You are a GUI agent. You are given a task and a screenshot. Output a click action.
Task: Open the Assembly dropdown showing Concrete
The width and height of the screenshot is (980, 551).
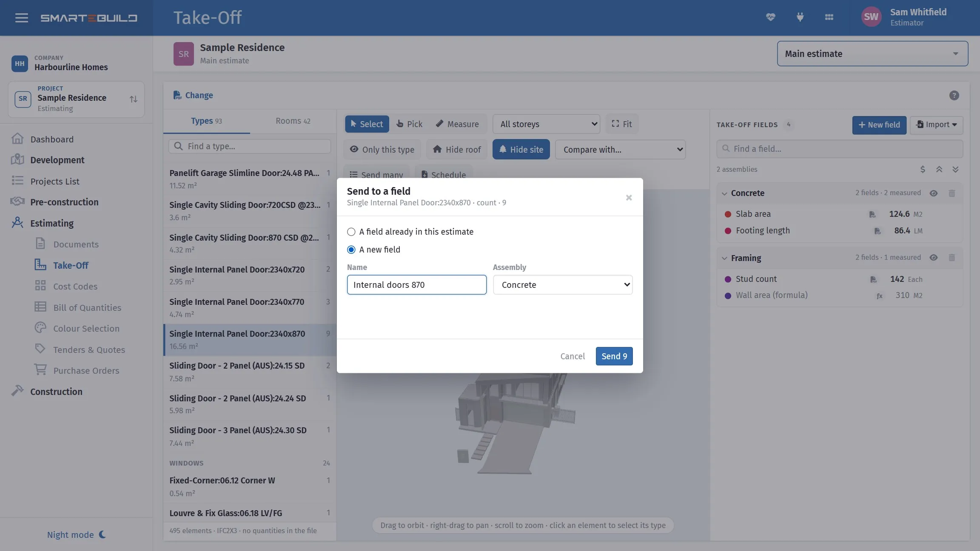click(x=563, y=285)
